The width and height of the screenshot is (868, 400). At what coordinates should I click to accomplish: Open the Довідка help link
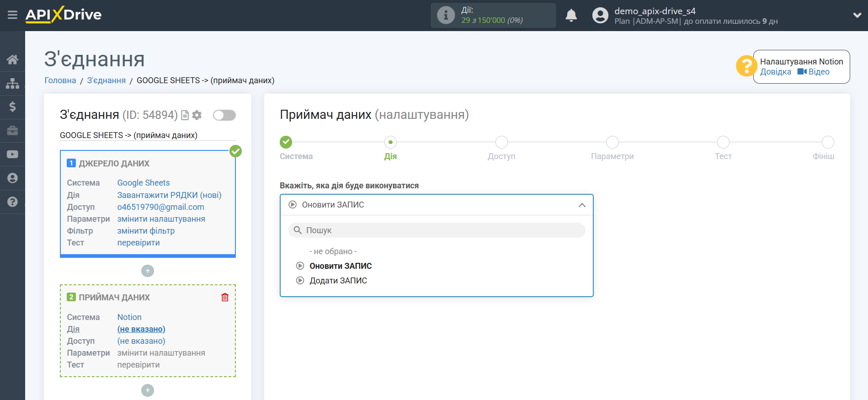tap(775, 72)
